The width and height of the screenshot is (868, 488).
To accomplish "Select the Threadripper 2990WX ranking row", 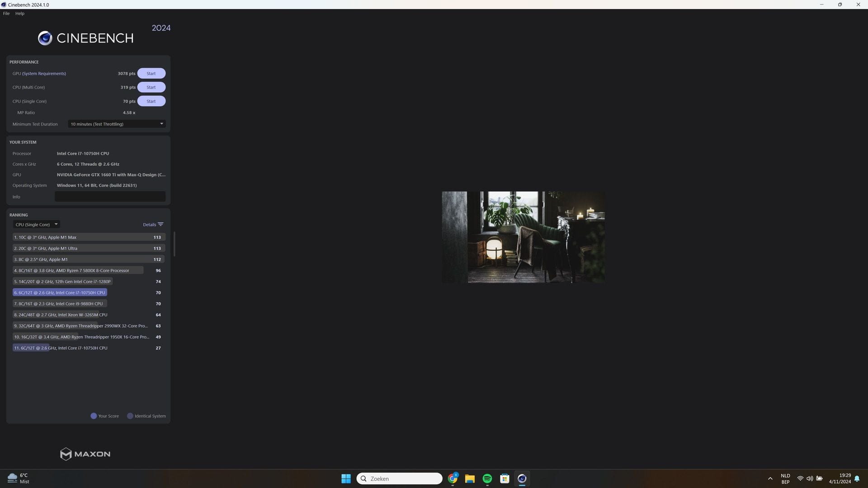I will click(89, 326).
